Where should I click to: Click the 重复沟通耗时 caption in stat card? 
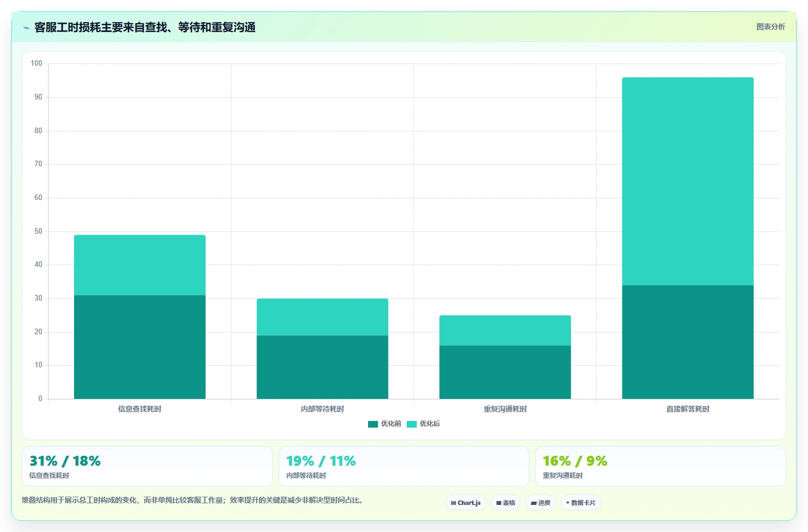tap(563, 476)
